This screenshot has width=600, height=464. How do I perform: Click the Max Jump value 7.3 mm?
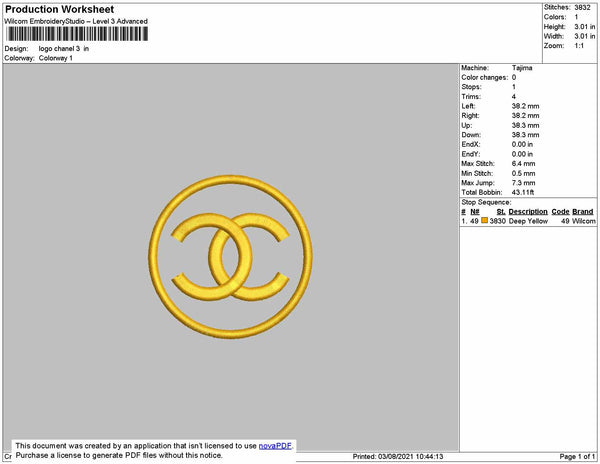[x=523, y=183]
